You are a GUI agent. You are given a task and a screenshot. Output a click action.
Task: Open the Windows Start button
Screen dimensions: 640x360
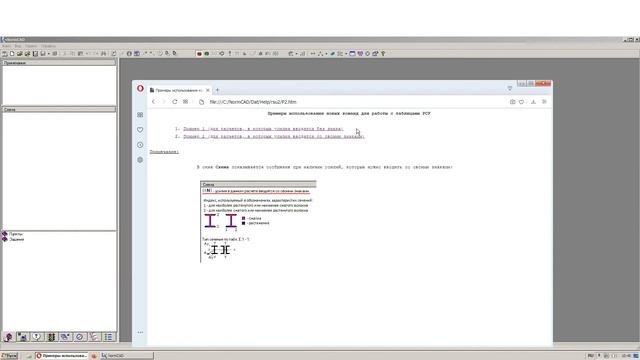9,356
